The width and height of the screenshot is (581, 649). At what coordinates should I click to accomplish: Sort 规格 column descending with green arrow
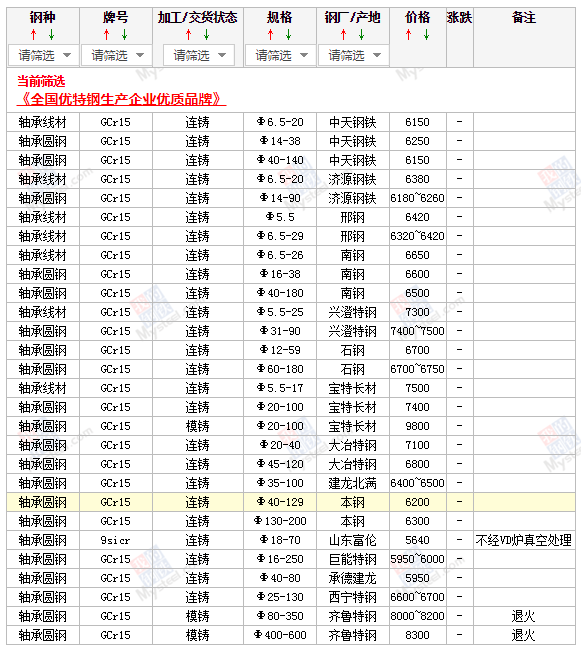(x=288, y=35)
